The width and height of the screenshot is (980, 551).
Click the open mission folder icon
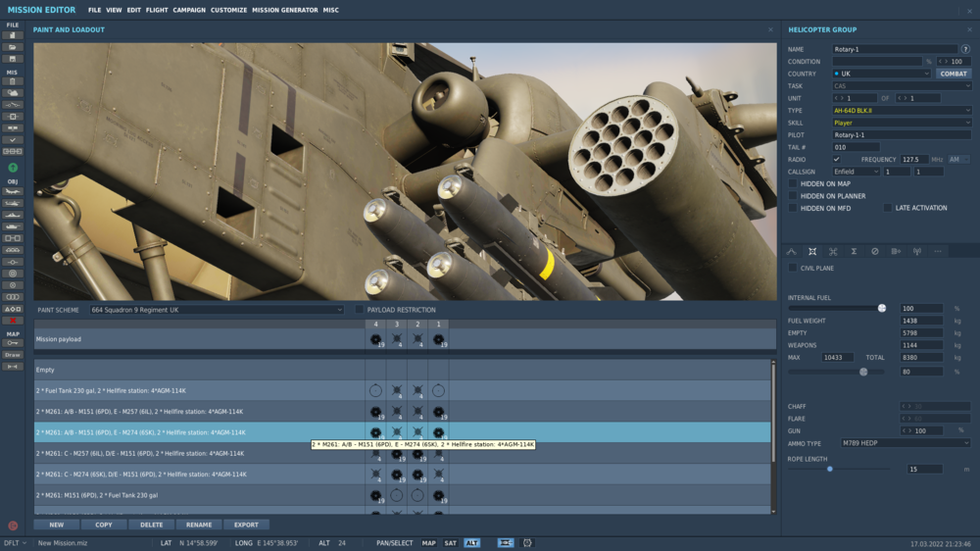tap(12, 47)
